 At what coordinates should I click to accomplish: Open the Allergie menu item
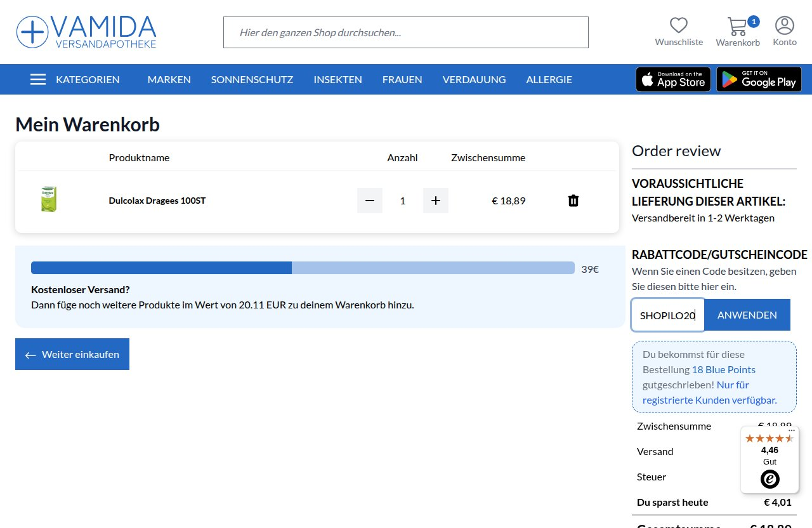(x=549, y=79)
